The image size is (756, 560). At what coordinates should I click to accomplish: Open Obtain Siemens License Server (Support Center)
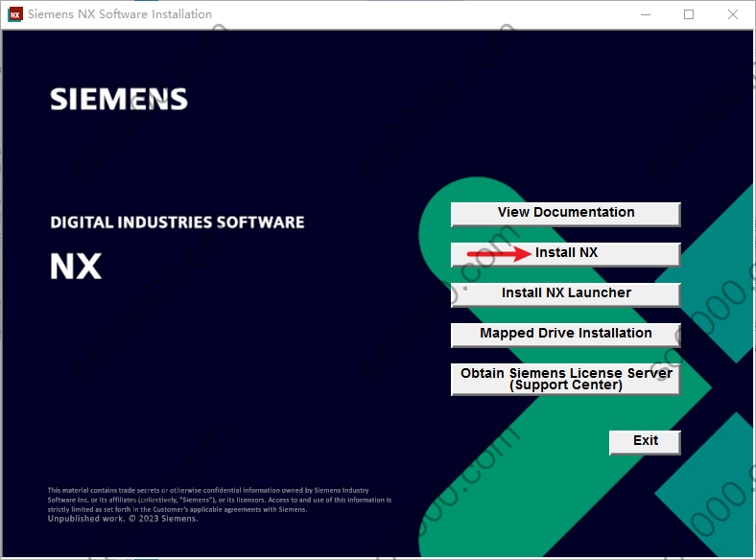(565, 380)
